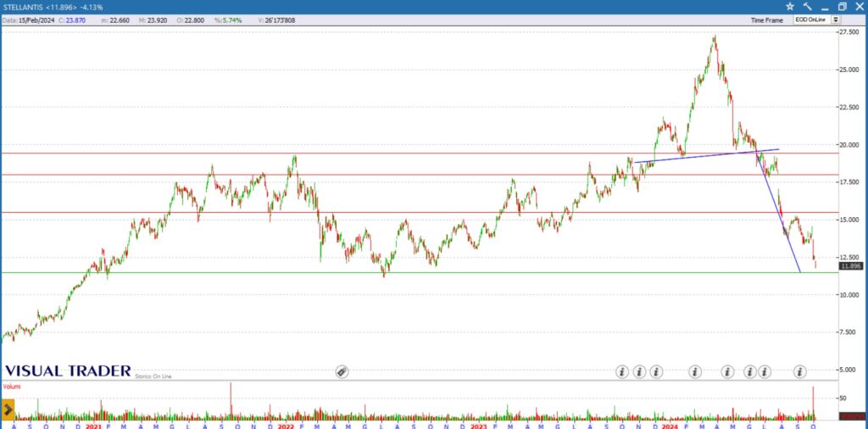Click the Time Frame label
This screenshot has width=868, height=429.
click(766, 20)
